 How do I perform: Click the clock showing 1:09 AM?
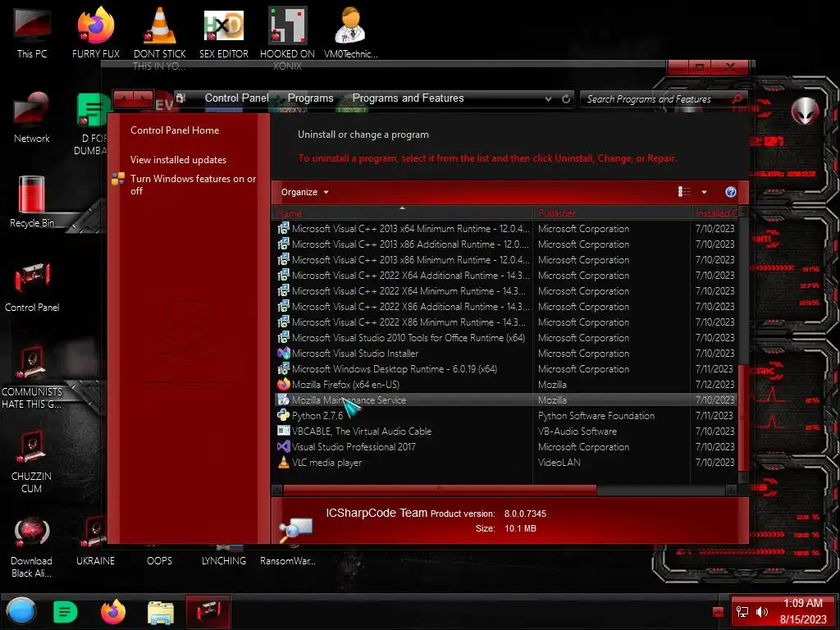click(802, 603)
